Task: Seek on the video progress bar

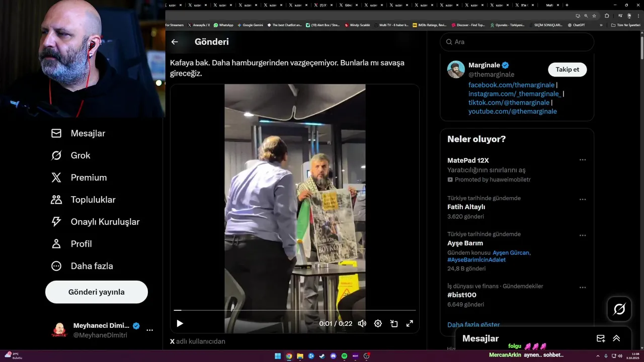Action: pos(295,310)
